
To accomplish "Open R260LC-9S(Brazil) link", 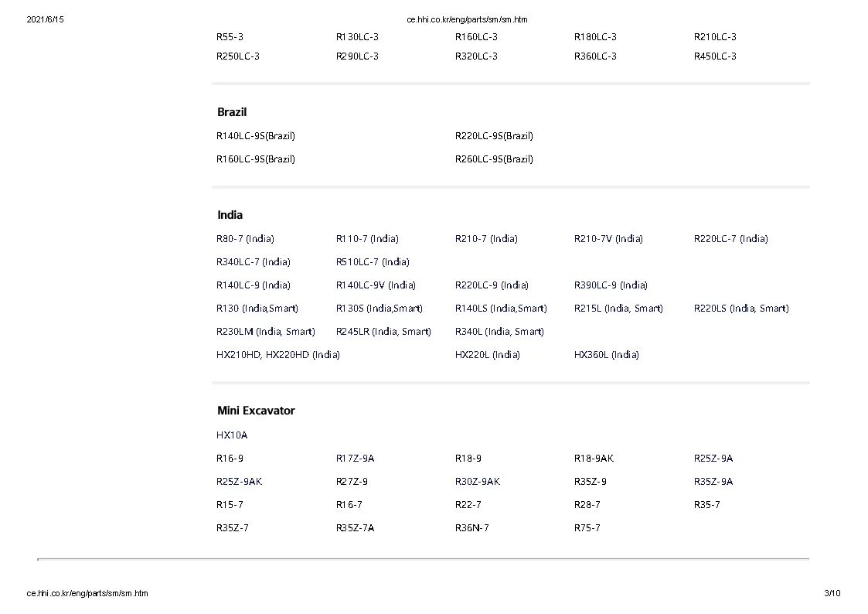I will pyautogui.click(x=494, y=159).
